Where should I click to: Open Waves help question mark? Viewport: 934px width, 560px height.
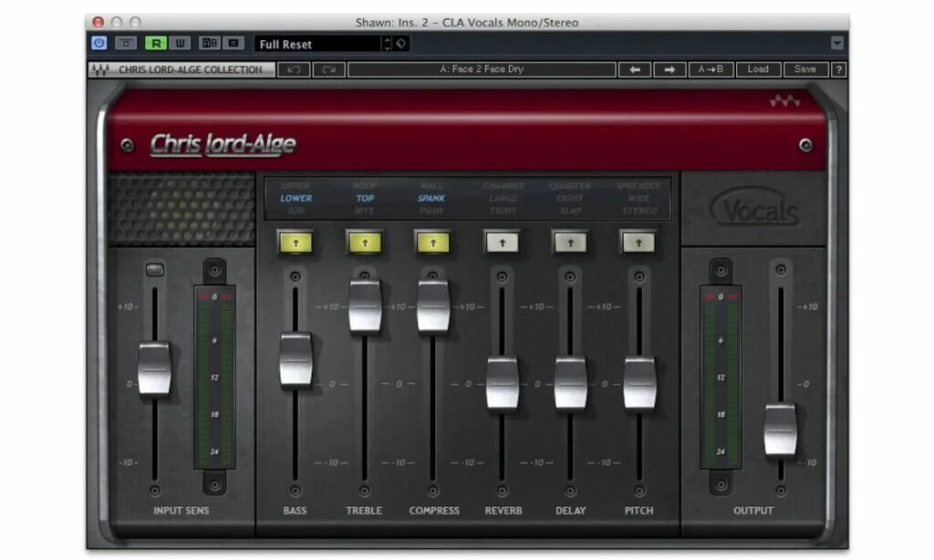839,69
